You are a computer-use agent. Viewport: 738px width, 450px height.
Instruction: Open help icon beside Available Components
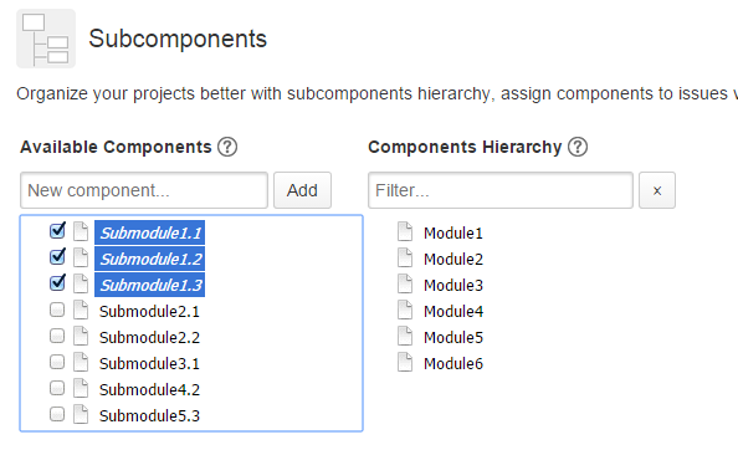[227, 147]
